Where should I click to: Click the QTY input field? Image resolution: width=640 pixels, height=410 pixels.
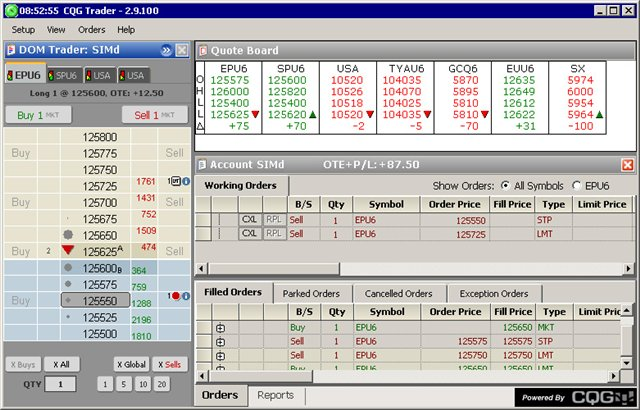[x=60, y=384]
